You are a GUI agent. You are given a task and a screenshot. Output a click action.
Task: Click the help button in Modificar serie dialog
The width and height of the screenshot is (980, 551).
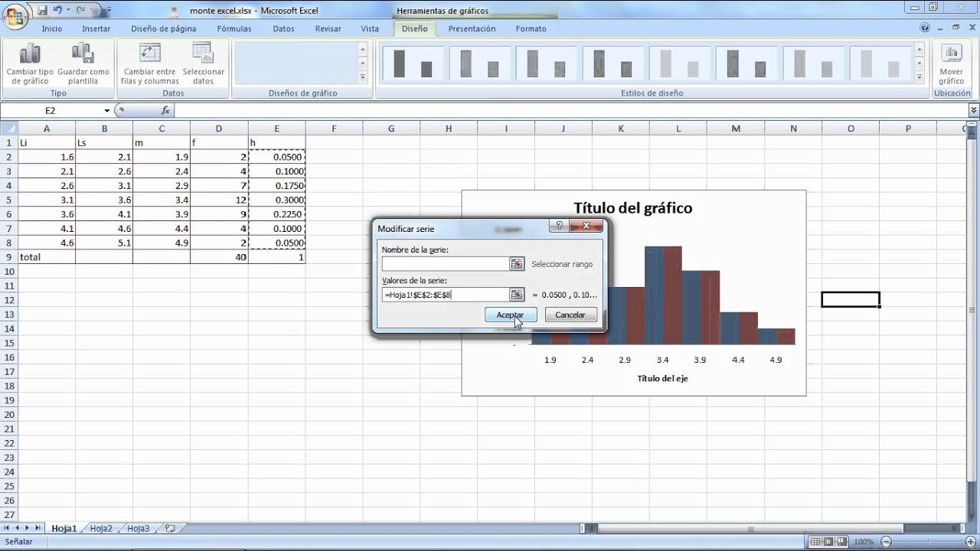point(559,226)
